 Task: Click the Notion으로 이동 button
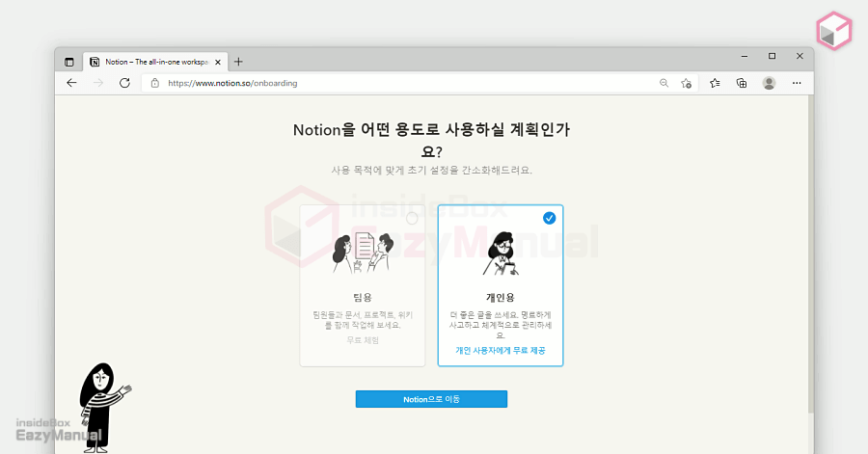(431, 399)
